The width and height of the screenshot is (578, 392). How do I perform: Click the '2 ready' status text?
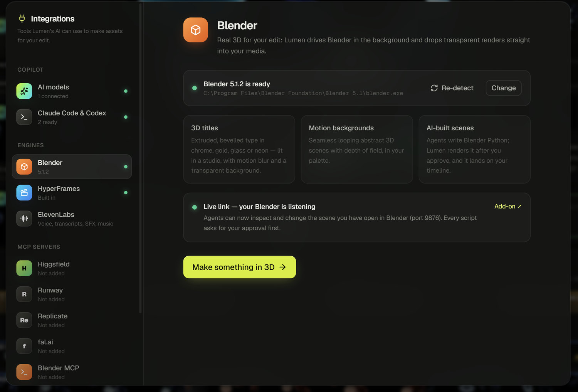click(x=47, y=122)
